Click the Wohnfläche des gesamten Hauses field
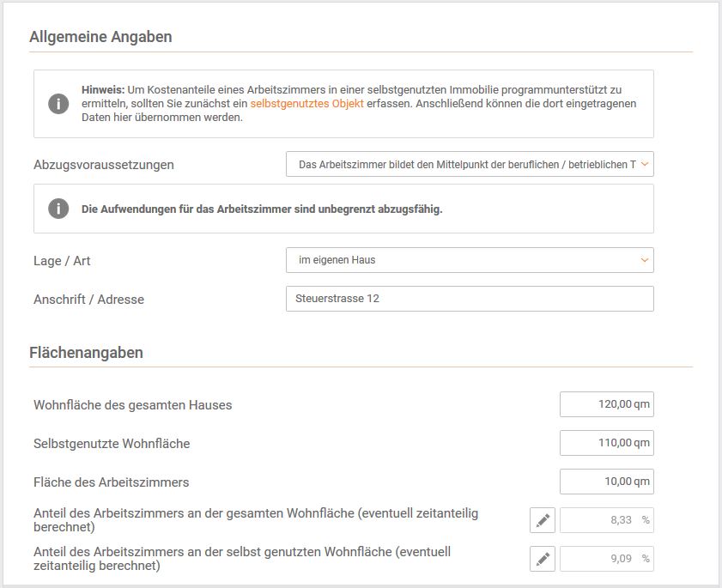Screen dimensions: 722x588 (x=607, y=404)
